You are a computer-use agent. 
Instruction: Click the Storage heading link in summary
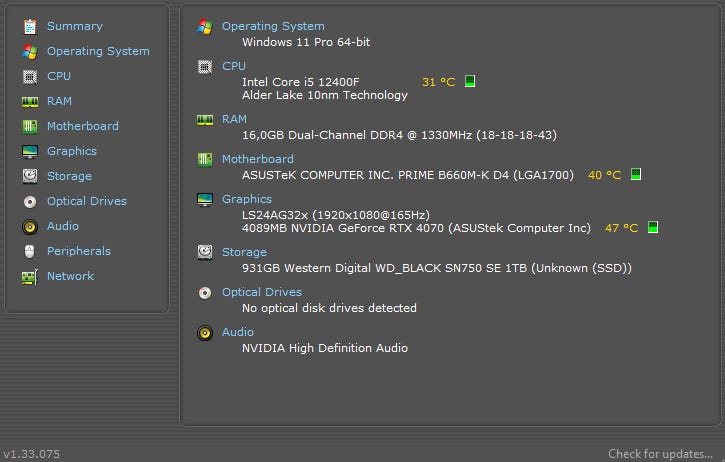(x=244, y=252)
